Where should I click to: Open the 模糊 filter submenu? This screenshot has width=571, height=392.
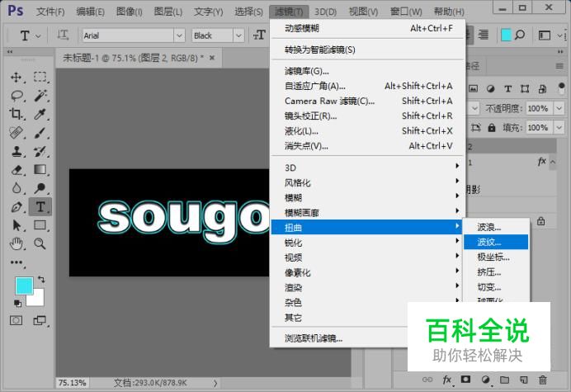(x=368, y=197)
